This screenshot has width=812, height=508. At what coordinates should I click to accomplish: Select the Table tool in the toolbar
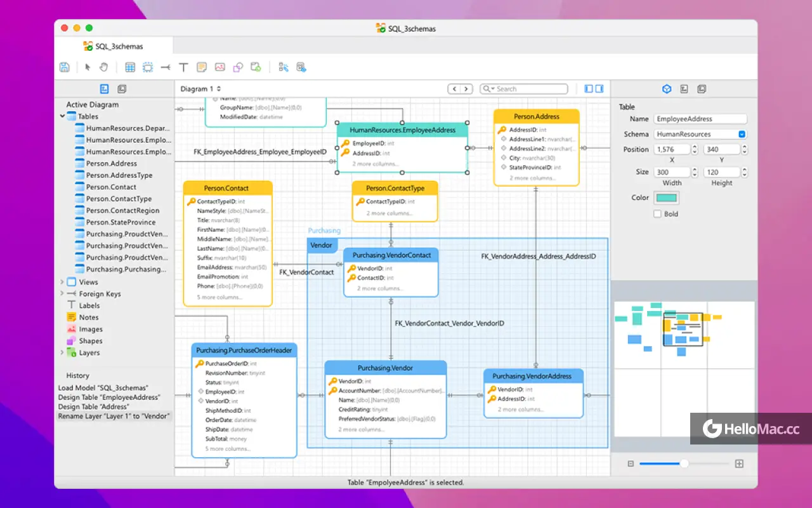tap(130, 67)
